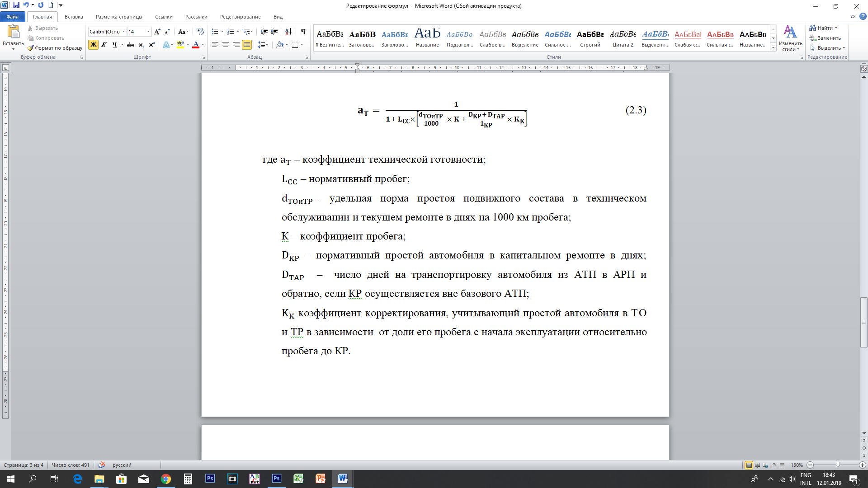Open the Файл tab

click(x=13, y=17)
